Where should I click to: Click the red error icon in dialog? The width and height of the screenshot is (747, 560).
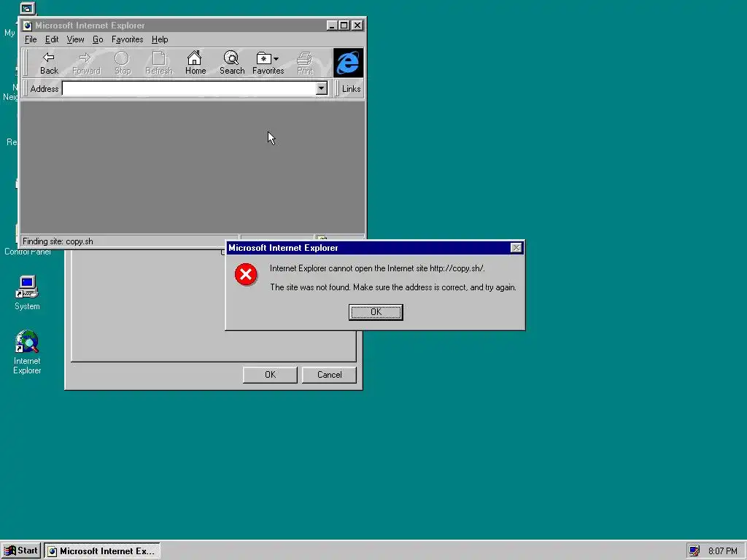tap(246, 274)
